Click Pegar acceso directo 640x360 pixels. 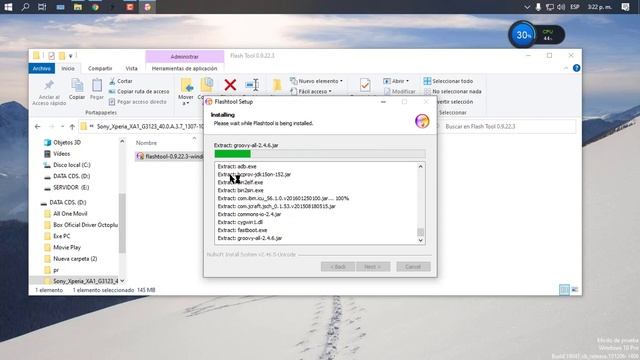138,102
